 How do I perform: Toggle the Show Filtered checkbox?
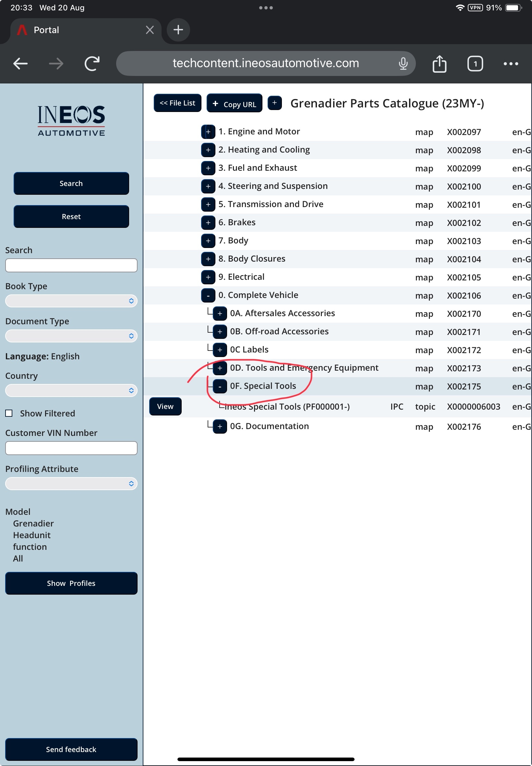(9, 414)
